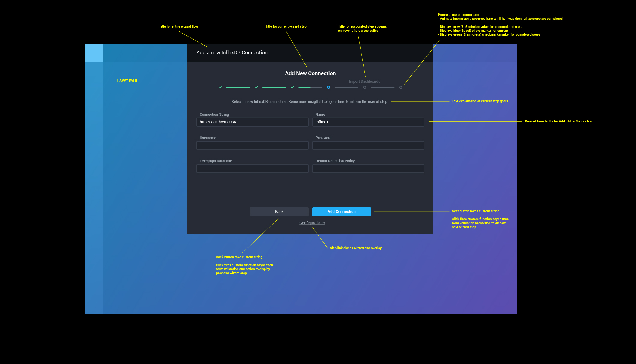Click the first completed step checkmark
636x364 pixels.
click(x=220, y=87)
